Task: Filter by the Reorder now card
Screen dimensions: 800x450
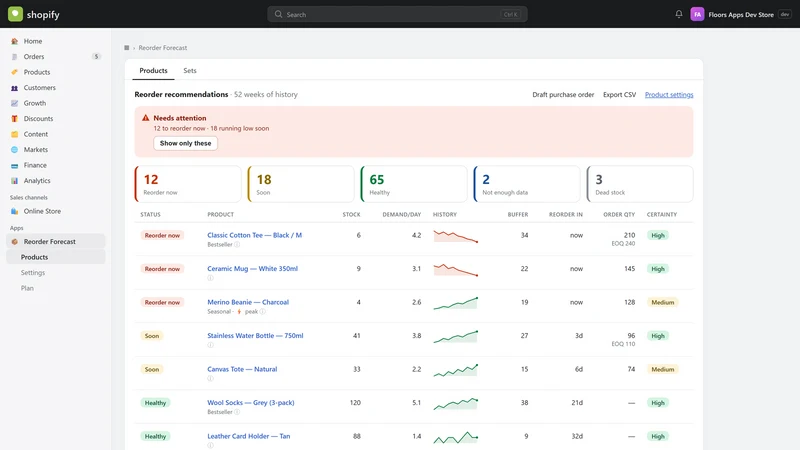Action: click(188, 184)
